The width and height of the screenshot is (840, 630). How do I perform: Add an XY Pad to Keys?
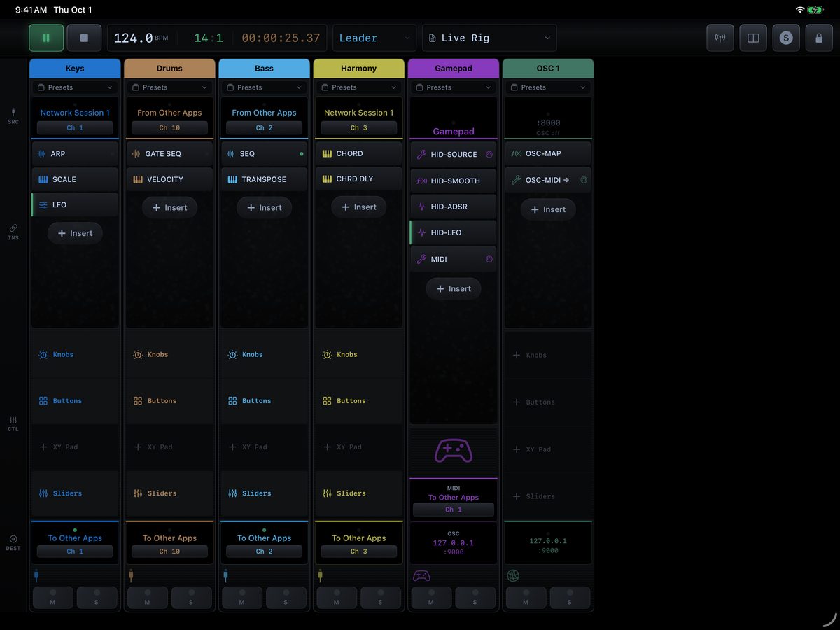click(x=75, y=447)
